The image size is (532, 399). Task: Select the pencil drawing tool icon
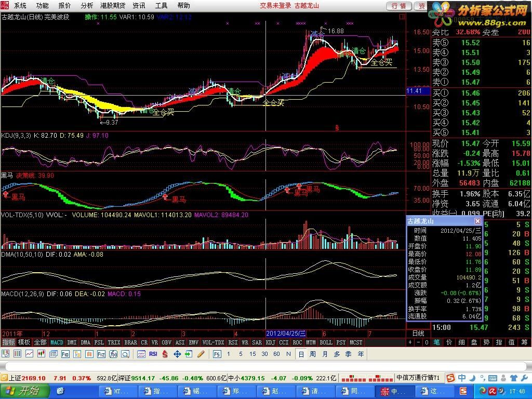[x=201, y=354]
